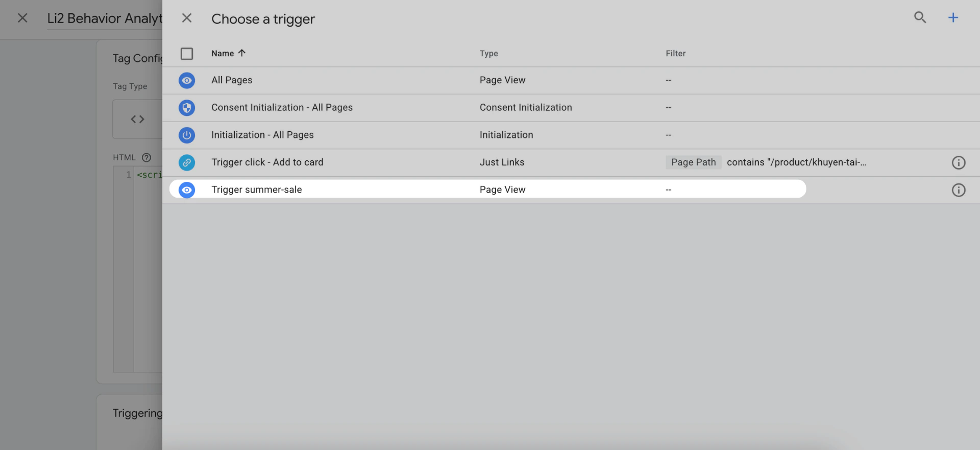Click the Custom HTML tag type icon
This screenshot has width=980, height=450.
pos(137,119)
